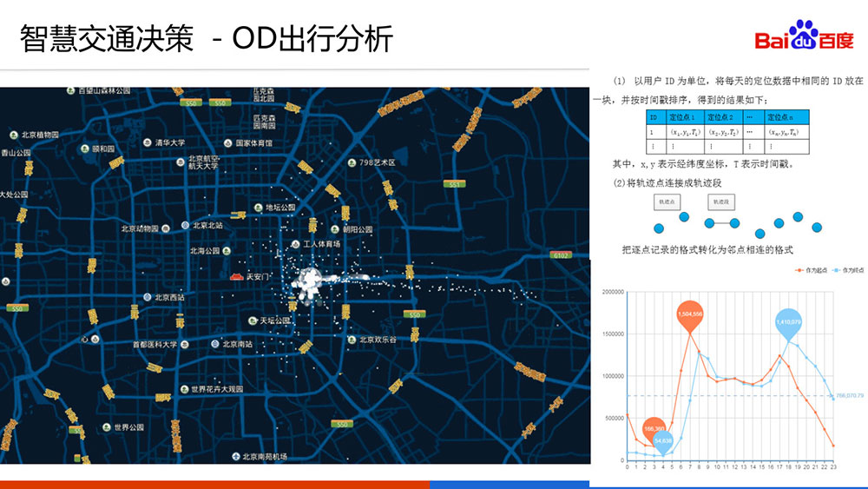The width and height of the screenshot is (868, 489).
Task: Click the 百望山森林公园 map label
Action: click(104, 91)
